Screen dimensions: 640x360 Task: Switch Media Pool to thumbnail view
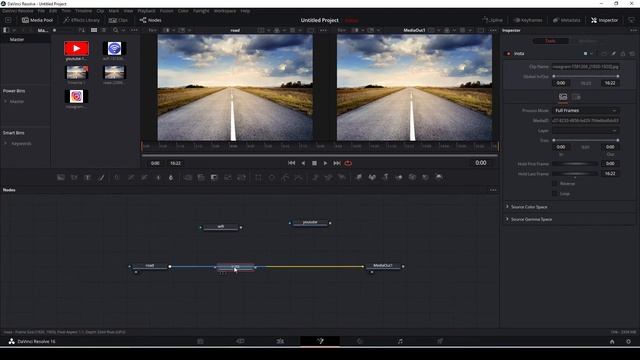click(94, 30)
